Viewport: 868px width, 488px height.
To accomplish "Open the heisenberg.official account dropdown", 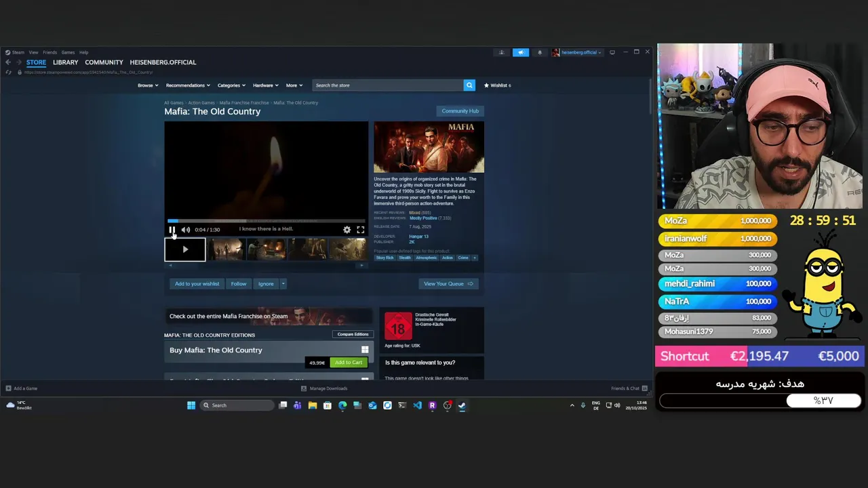I will coord(576,52).
